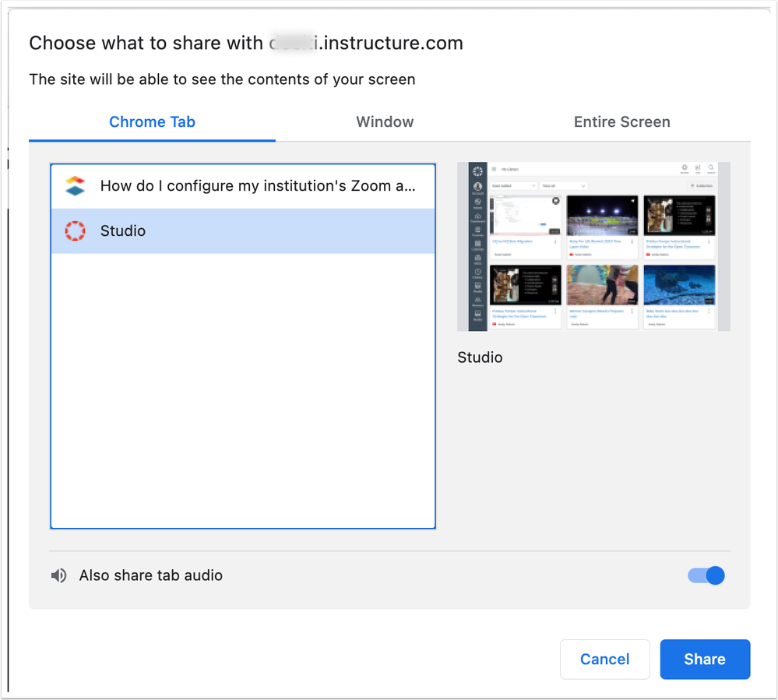Click the underwater video thumbnail in preview

coord(679,284)
